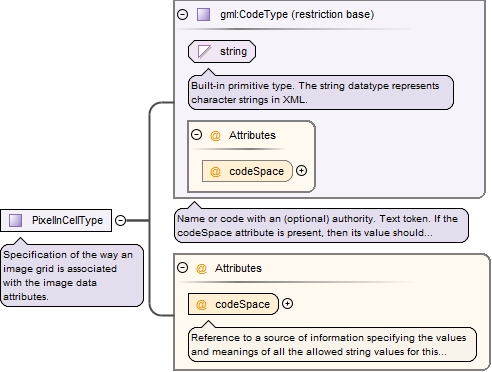Expand the lower codeSpace attribute
492x372 pixels.
[287, 304]
